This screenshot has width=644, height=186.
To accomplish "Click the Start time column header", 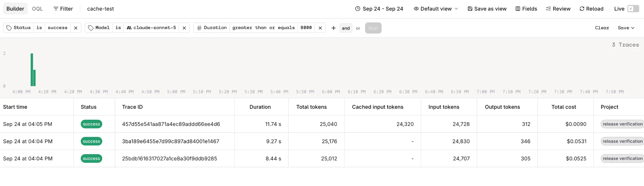I will [15, 107].
